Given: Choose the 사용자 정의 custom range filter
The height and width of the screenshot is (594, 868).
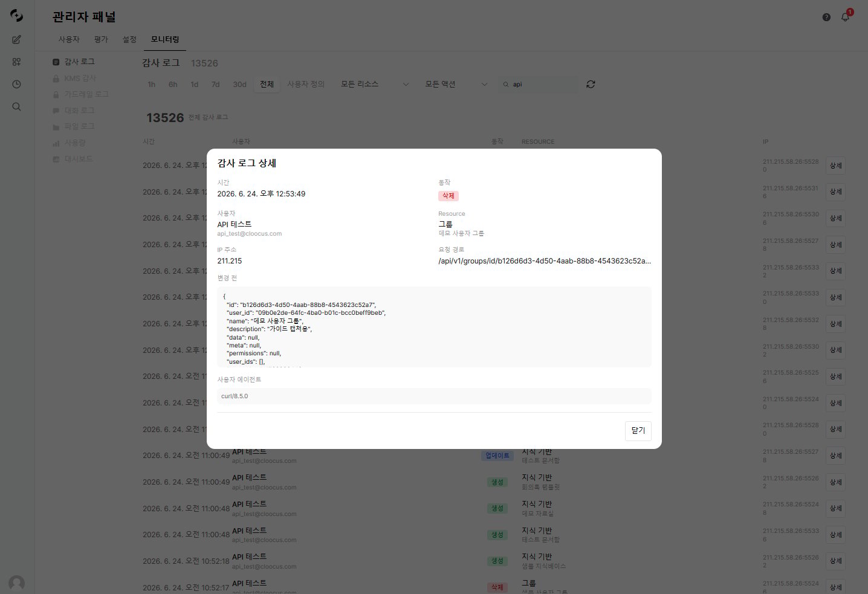Looking at the screenshot, I should pyautogui.click(x=306, y=85).
